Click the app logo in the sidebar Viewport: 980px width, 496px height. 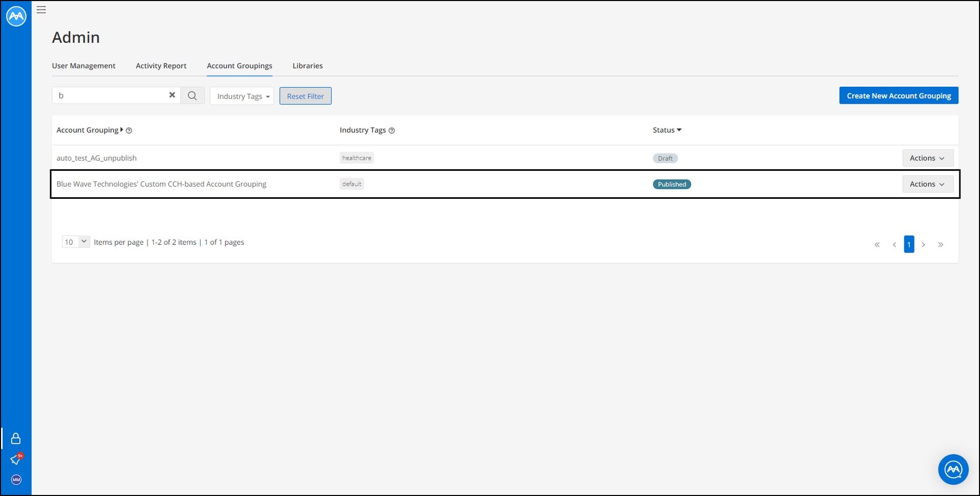click(x=16, y=16)
